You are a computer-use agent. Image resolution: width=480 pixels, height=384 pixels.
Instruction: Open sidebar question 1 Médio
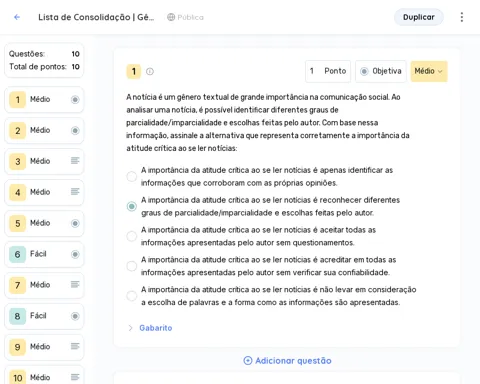pyautogui.click(x=44, y=99)
